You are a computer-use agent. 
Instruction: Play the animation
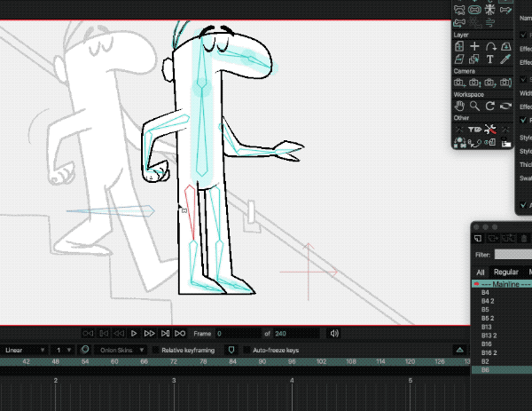pyautogui.click(x=134, y=334)
